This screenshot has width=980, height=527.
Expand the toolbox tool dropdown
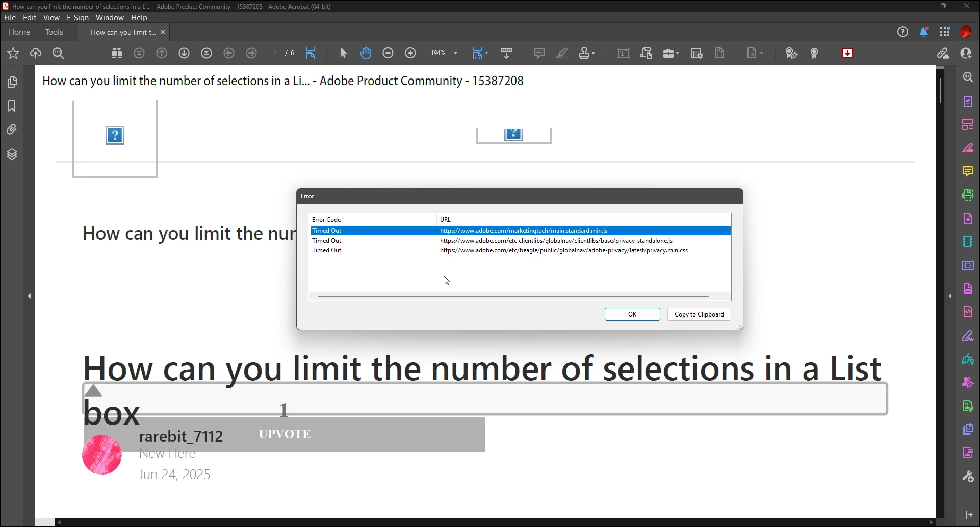(678, 53)
